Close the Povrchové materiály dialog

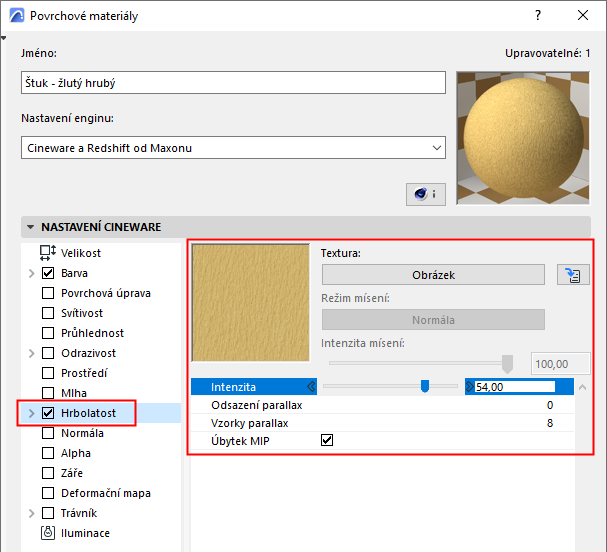coord(583,15)
